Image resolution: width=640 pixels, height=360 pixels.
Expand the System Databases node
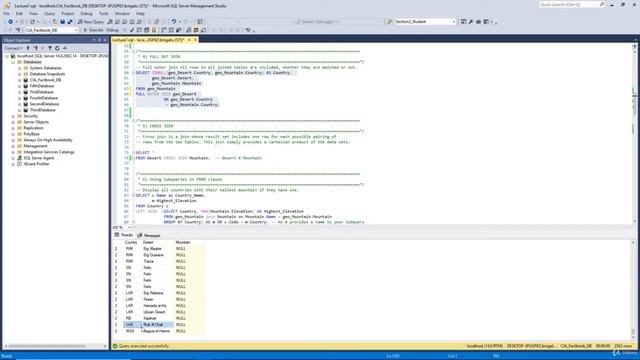(x=19, y=68)
